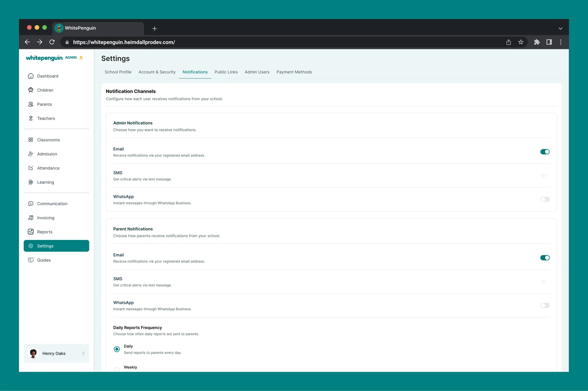Enable Admin Notifications WhatsApp toggle

545,199
